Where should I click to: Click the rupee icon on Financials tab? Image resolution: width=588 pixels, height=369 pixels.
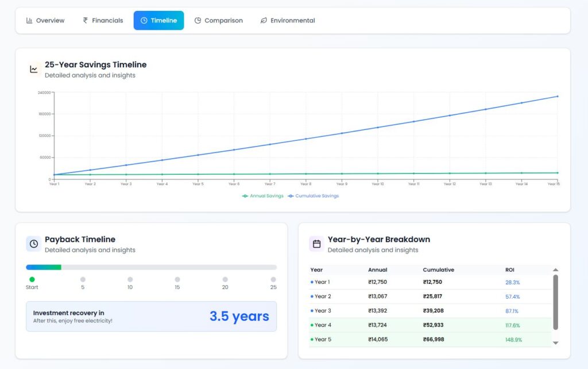tap(86, 21)
